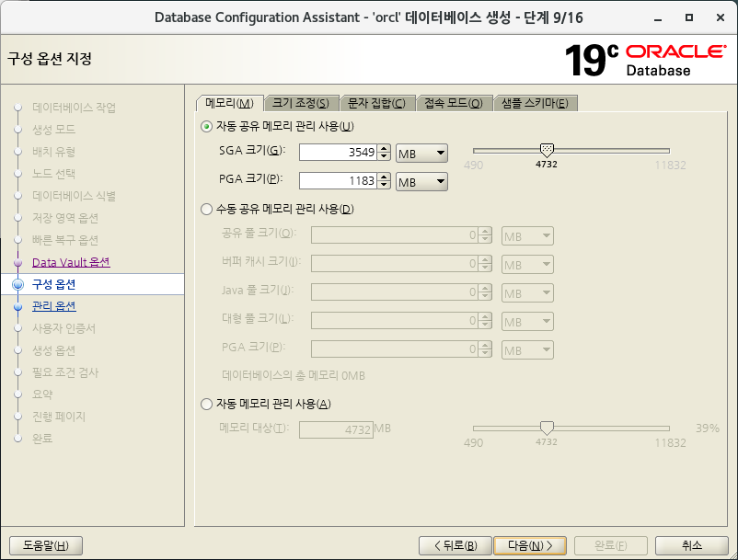Increase PGA 1183 value with up arrow
This screenshot has height=560, width=738.
click(384, 177)
